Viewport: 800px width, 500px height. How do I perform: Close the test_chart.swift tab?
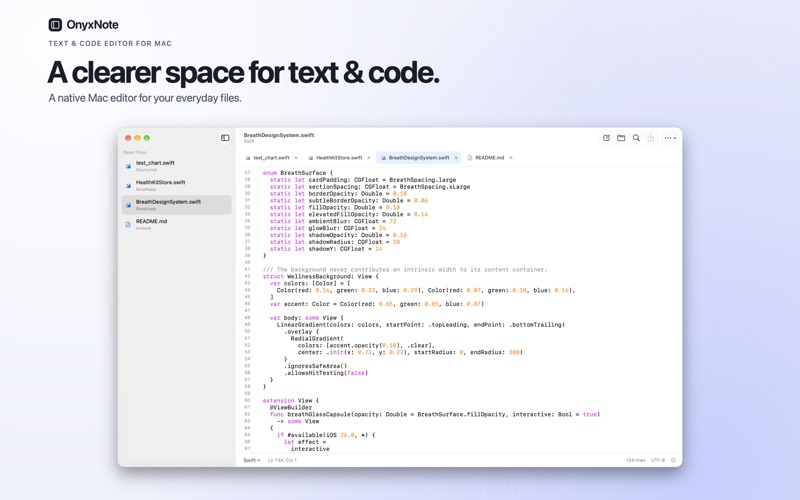tap(296, 158)
